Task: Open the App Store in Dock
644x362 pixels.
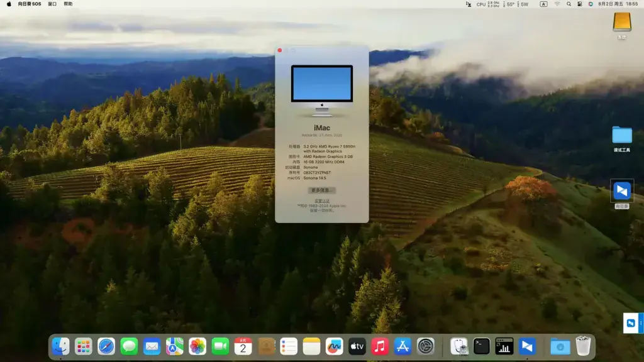Action: point(402,346)
